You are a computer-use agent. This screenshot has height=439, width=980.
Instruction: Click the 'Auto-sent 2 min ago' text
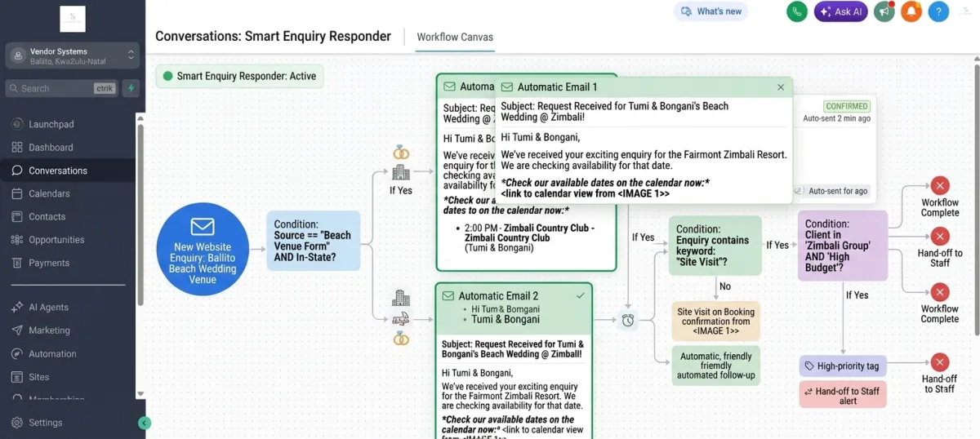point(836,119)
